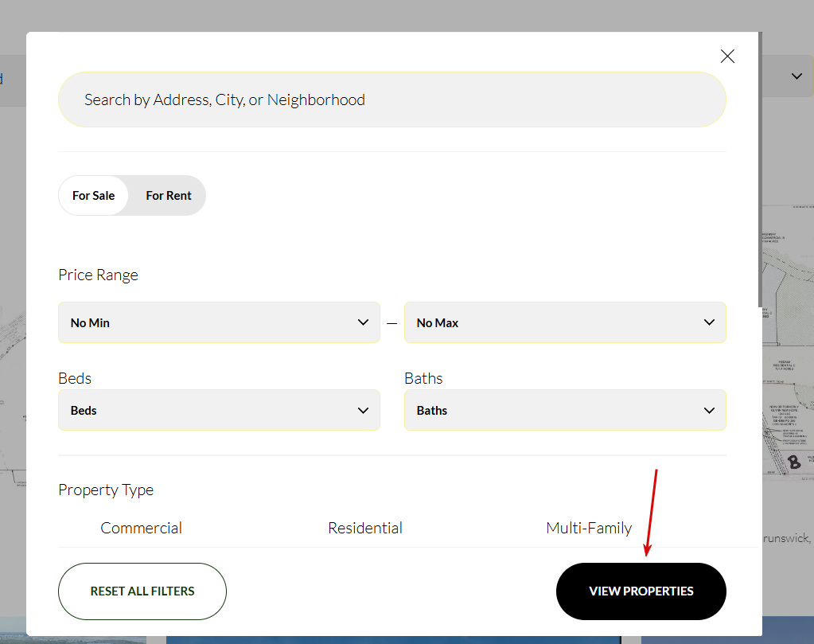Choose the Multi-Family property type
This screenshot has height=644, width=814.
(x=589, y=528)
